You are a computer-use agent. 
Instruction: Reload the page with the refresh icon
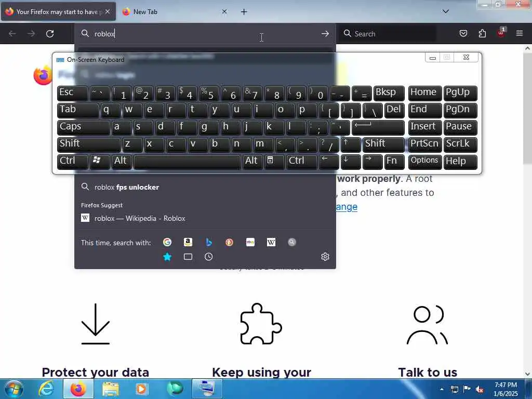tap(50, 34)
